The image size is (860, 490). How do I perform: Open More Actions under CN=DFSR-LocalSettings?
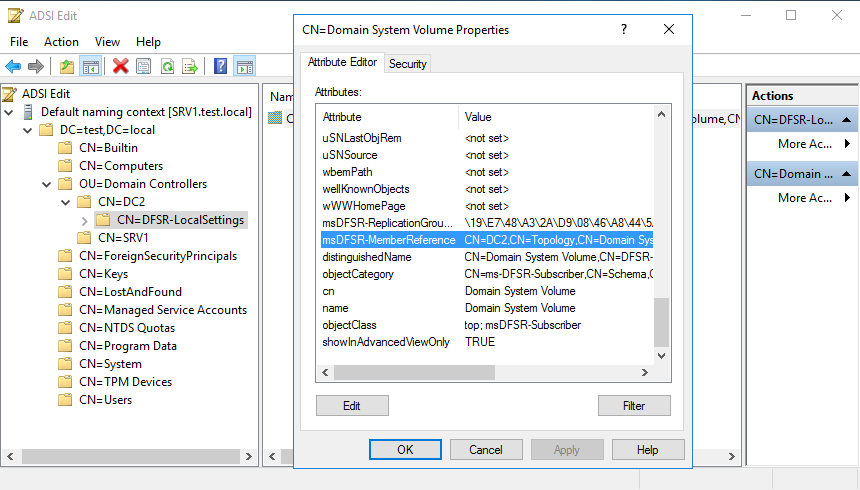[x=805, y=144]
